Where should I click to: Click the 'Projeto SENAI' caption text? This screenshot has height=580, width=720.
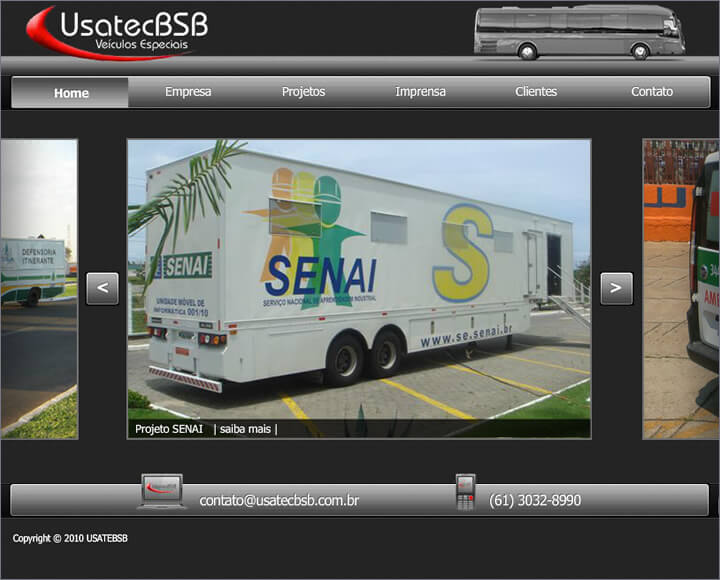point(169,429)
